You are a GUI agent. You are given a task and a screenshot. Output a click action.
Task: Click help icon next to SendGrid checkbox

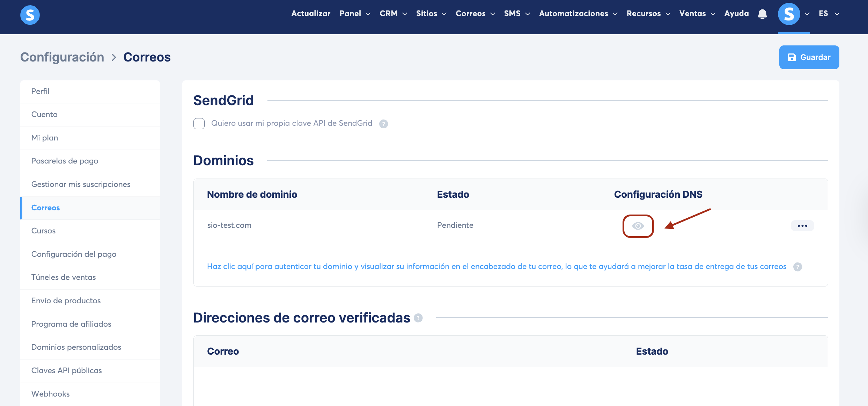pyautogui.click(x=383, y=124)
